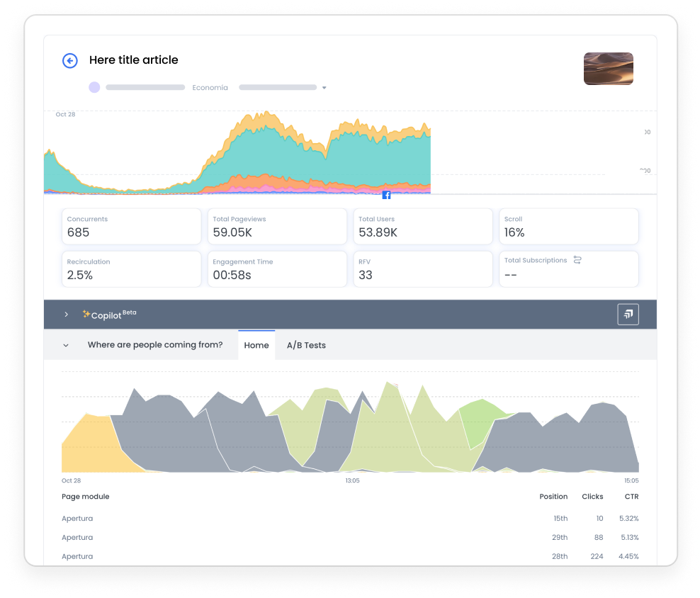Switch to the Home tab
This screenshot has height=598, width=700.
point(256,345)
